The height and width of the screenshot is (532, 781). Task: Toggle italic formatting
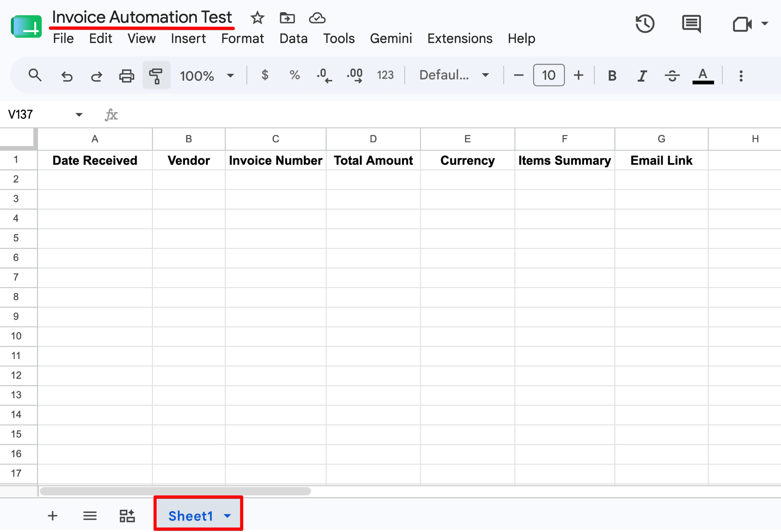(642, 76)
